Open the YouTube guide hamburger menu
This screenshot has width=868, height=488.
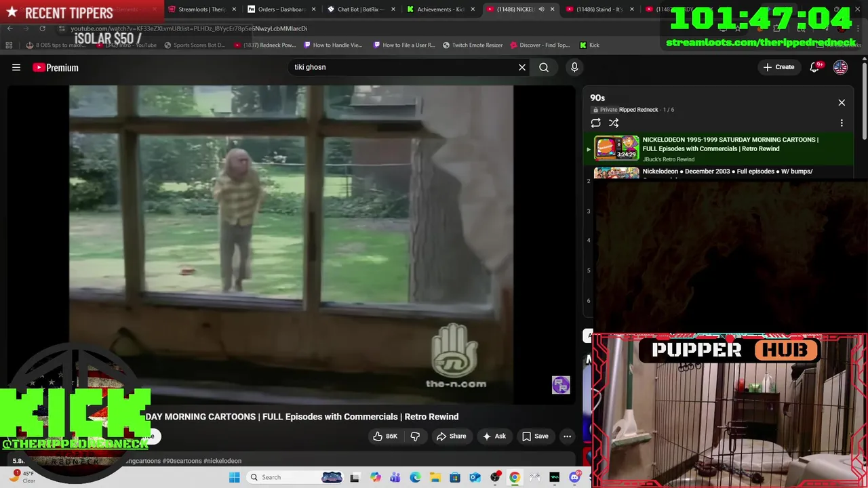pyautogui.click(x=16, y=67)
